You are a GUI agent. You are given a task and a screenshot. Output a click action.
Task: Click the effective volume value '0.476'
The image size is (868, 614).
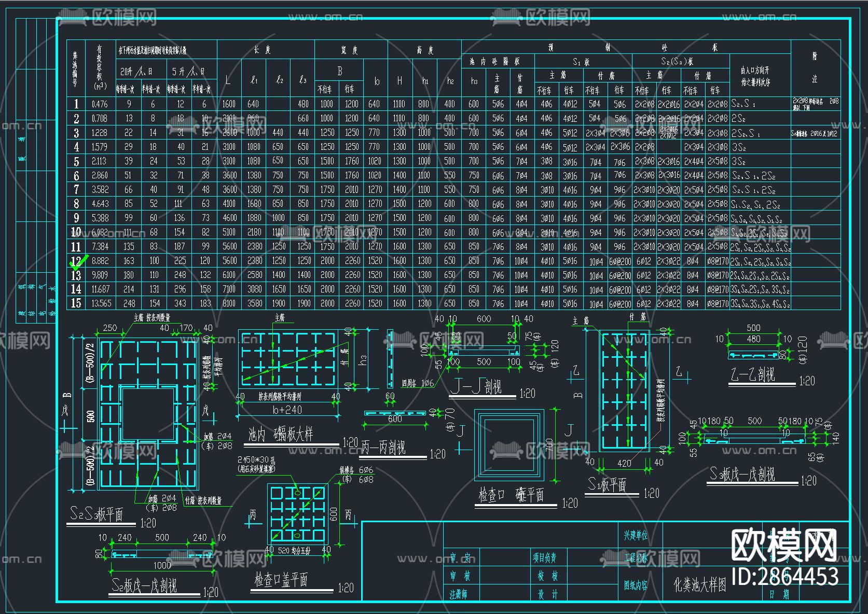tap(100, 104)
